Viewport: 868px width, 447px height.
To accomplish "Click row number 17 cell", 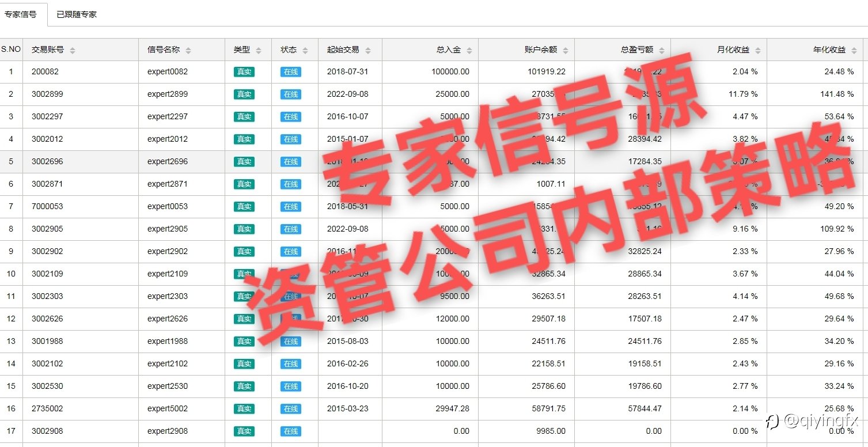I will point(11,431).
